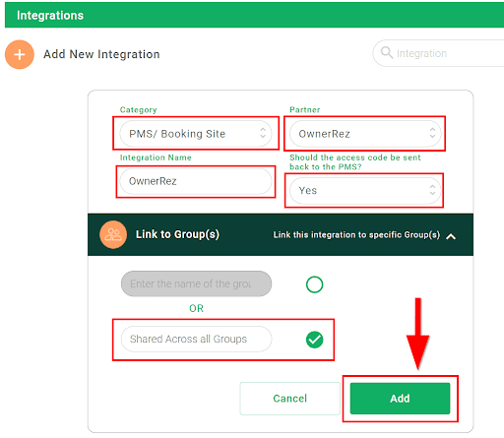The height and width of the screenshot is (438, 504).
Task: Click the Category field label
Action: [139, 110]
